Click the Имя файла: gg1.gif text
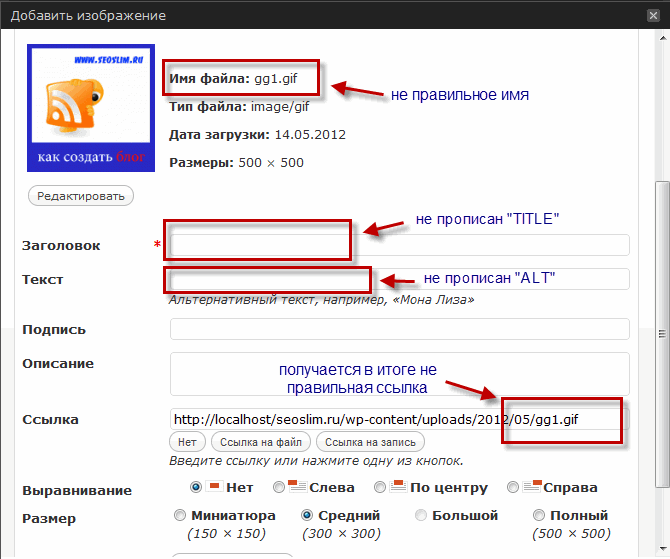 (x=233, y=79)
